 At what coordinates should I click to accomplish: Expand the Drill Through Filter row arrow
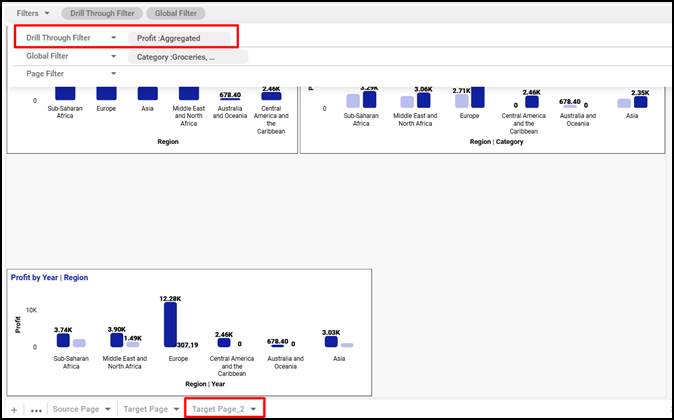tap(114, 38)
